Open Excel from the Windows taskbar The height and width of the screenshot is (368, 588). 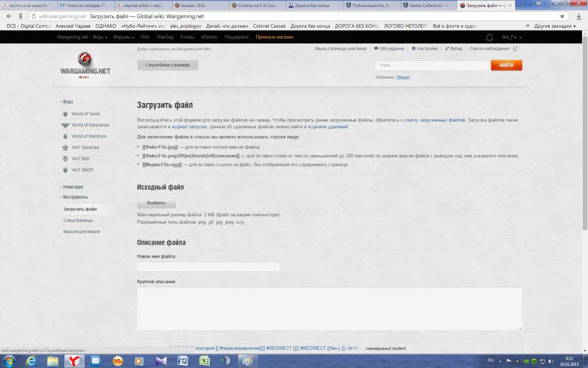click(204, 361)
